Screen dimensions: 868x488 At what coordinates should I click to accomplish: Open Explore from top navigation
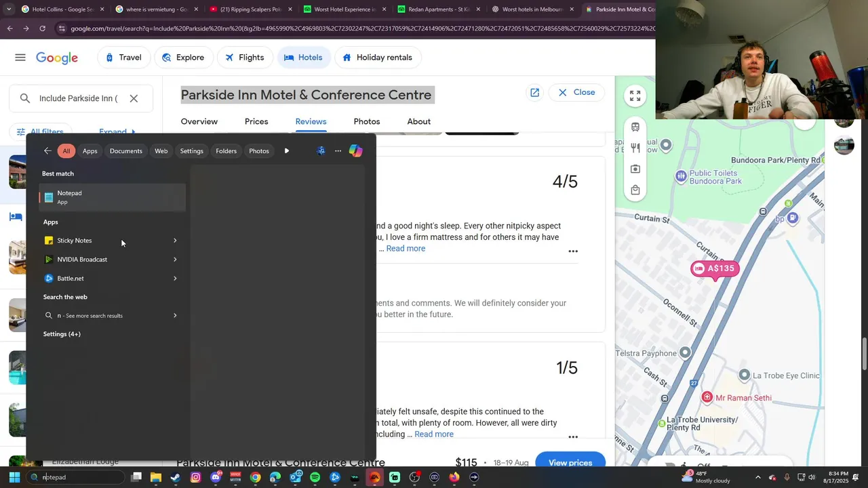point(184,58)
